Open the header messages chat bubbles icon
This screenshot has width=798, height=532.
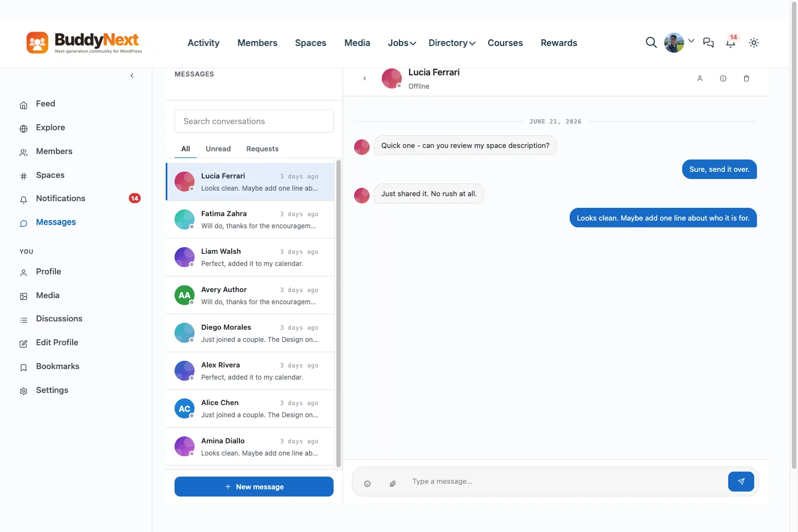click(x=708, y=43)
